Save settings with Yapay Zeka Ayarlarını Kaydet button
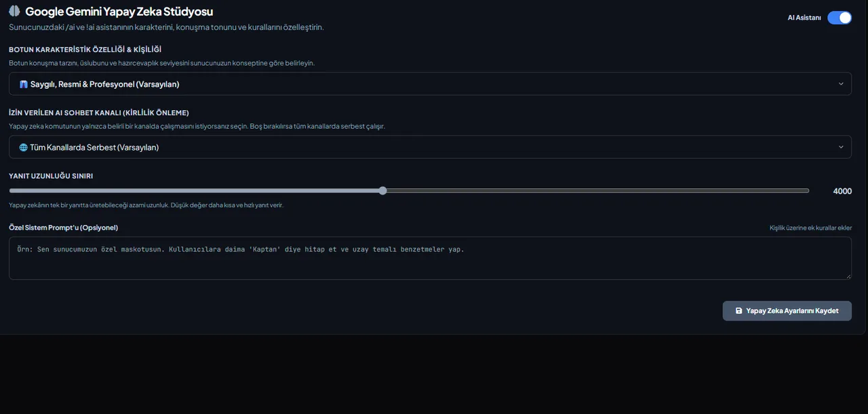 pos(787,311)
